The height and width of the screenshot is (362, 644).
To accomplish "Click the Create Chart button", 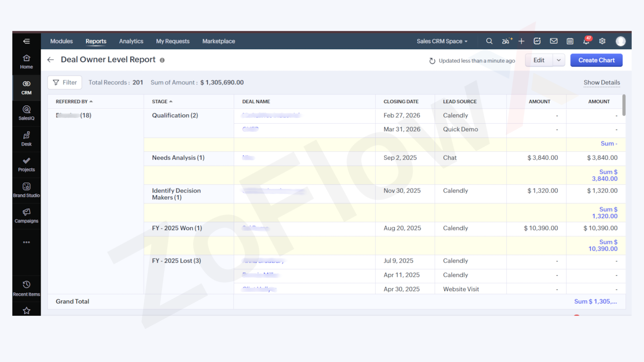I will [x=596, y=60].
